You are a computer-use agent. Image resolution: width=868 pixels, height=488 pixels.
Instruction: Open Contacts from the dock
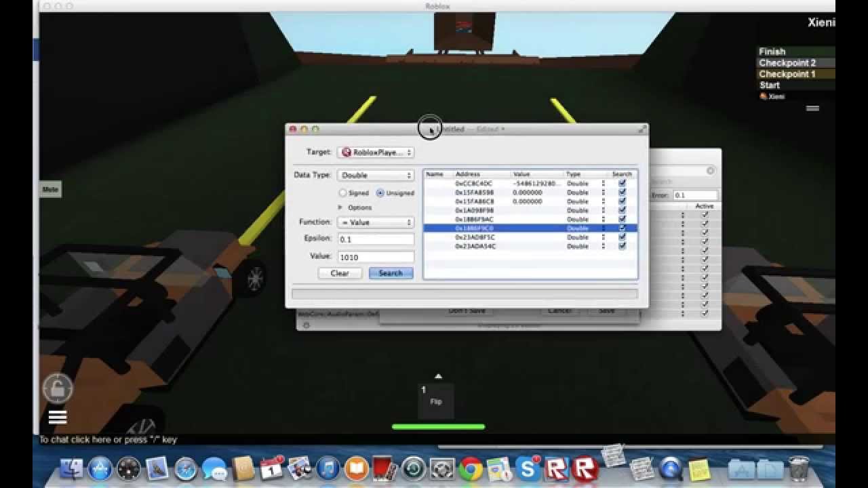tap(243, 469)
